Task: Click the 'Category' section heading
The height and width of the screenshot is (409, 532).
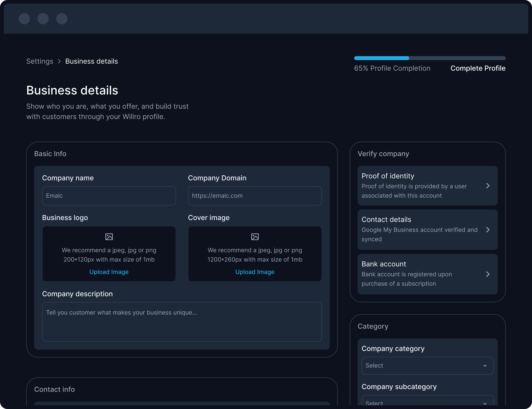Action: click(x=373, y=326)
